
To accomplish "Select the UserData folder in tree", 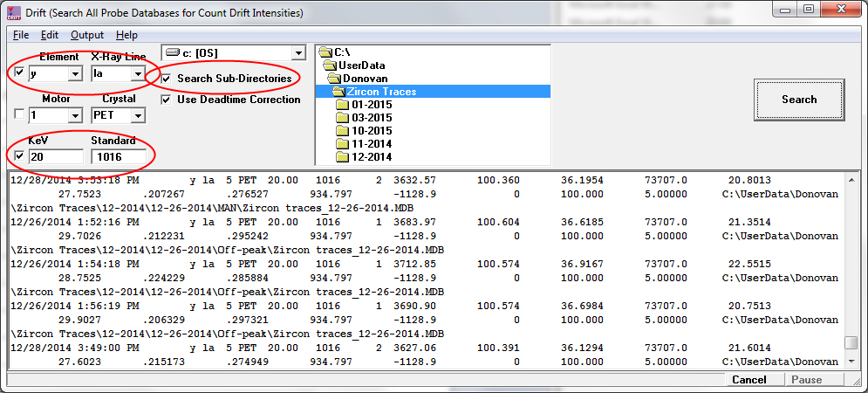I will [x=361, y=65].
